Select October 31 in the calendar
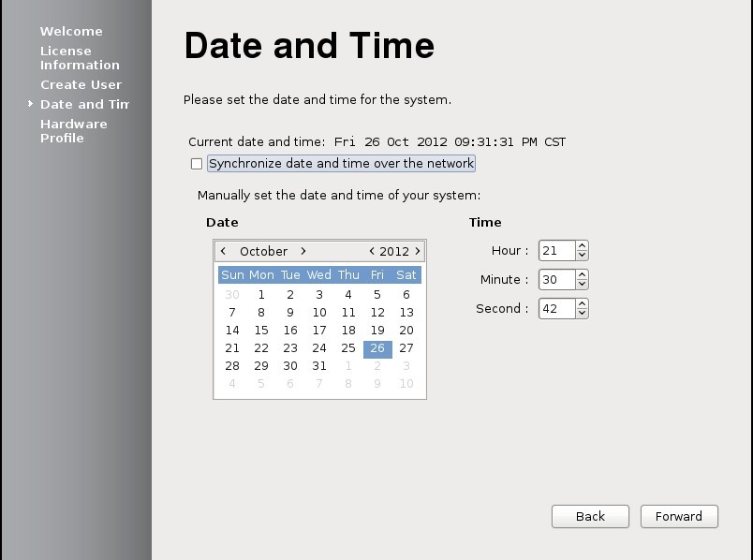 319,366
